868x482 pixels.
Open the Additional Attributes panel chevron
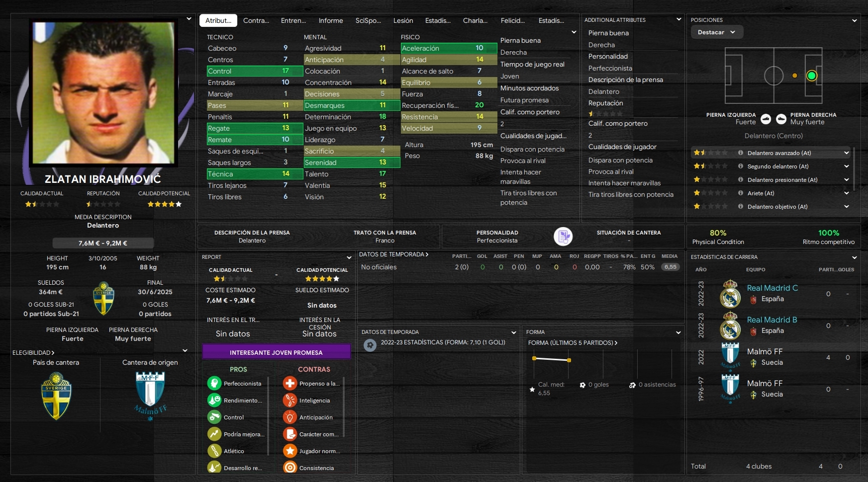click(x=678, y=19)
